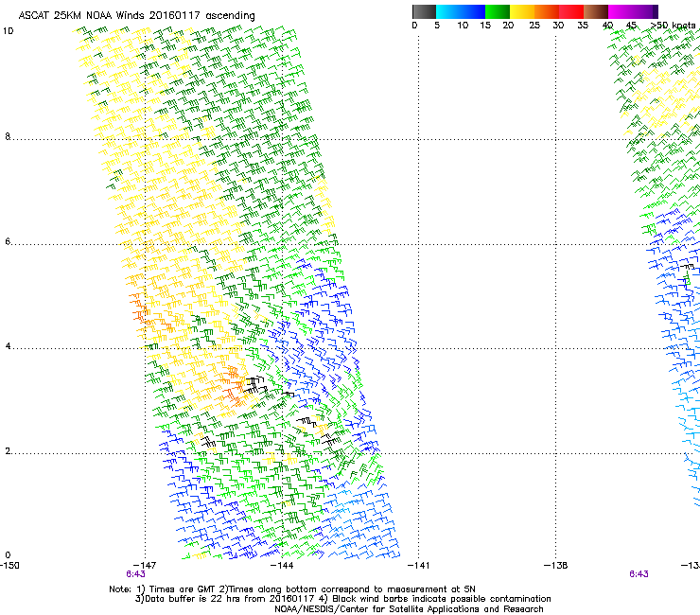Click the latitude '6' axis label
The height and width of the screenshot is (615, 700).
(8, 241)
